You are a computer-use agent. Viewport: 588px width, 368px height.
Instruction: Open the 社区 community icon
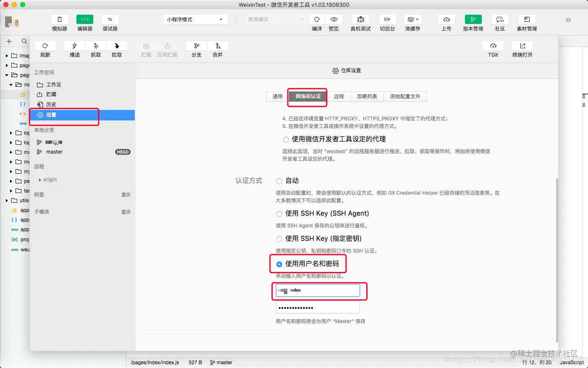[x=500, y=19]
